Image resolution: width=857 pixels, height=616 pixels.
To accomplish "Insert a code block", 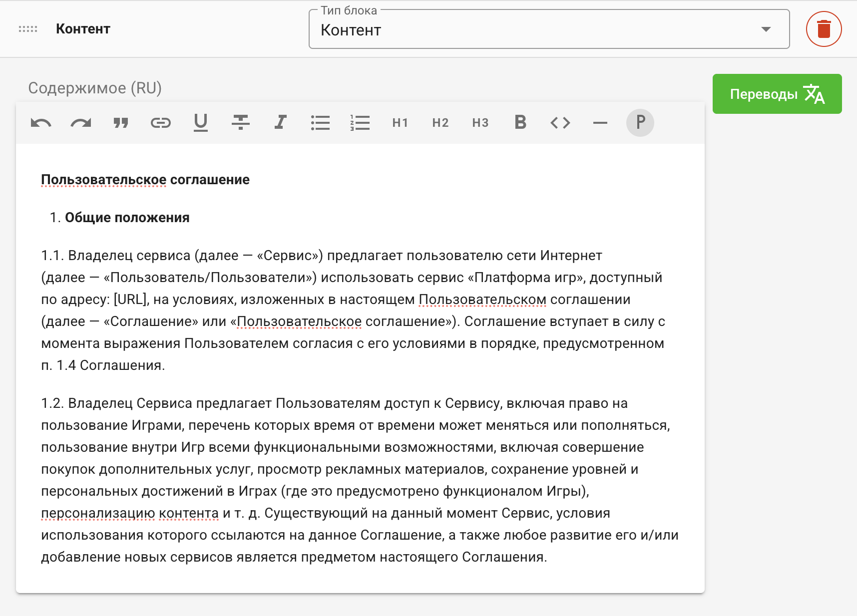I will (560, 123).
